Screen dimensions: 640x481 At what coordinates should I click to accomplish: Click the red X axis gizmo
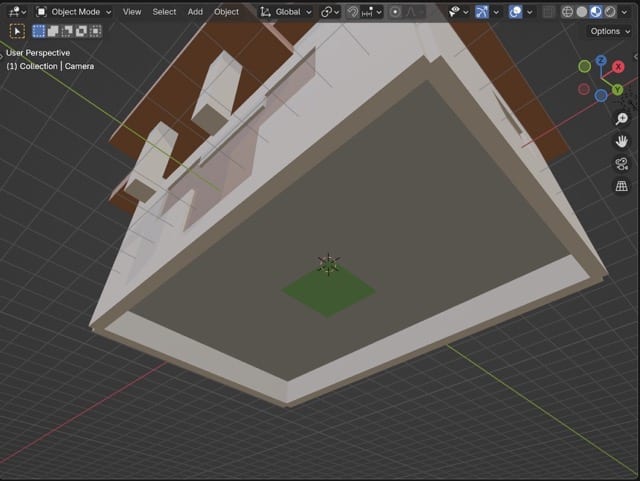pos(618,67)
